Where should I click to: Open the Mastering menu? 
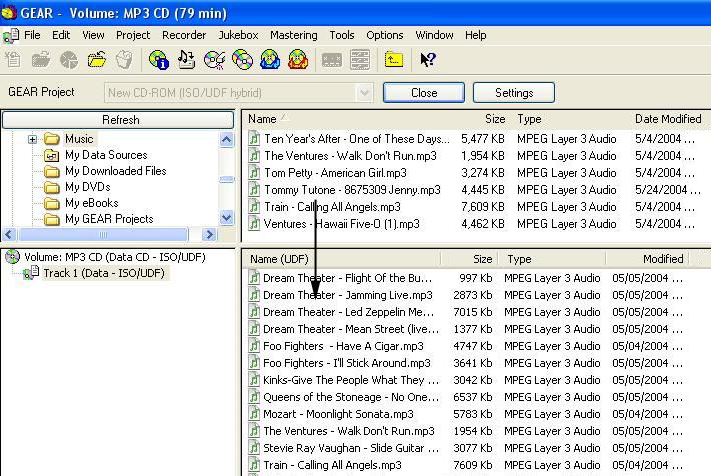click(293, 35)
